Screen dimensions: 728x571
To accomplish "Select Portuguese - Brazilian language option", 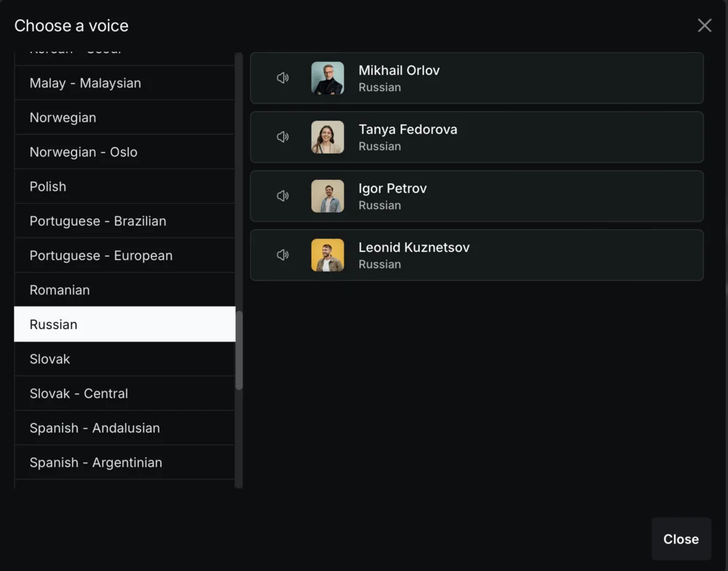I will 98,221.
